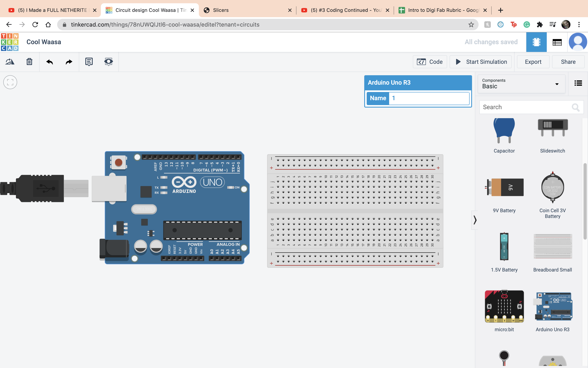
Task: Go forward in browser history
Action: point(22,25)
